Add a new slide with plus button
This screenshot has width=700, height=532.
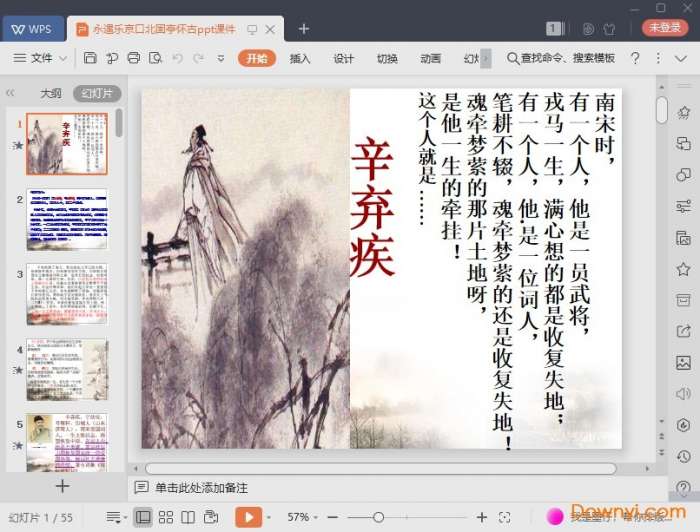(x=62, y=486)
